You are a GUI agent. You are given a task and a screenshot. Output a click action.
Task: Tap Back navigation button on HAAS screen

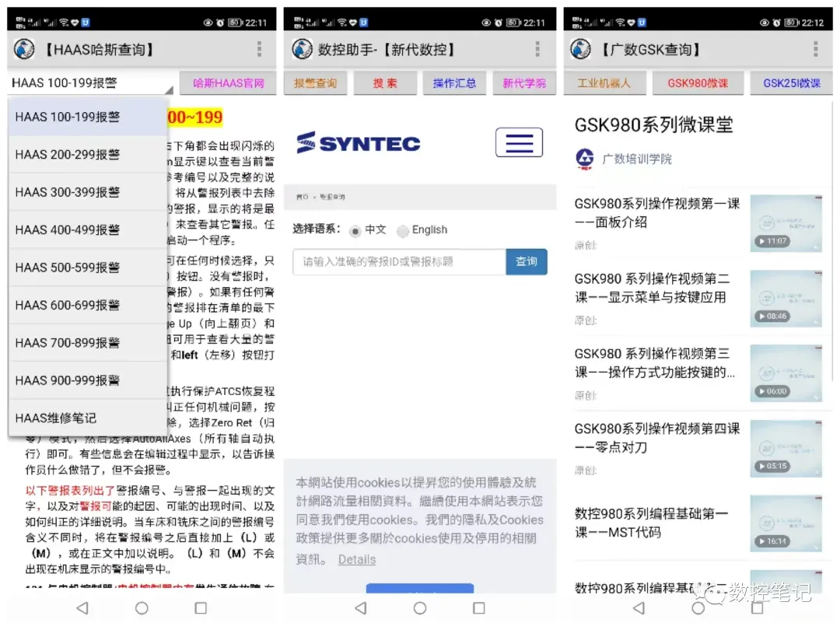(x=82, y=608)
